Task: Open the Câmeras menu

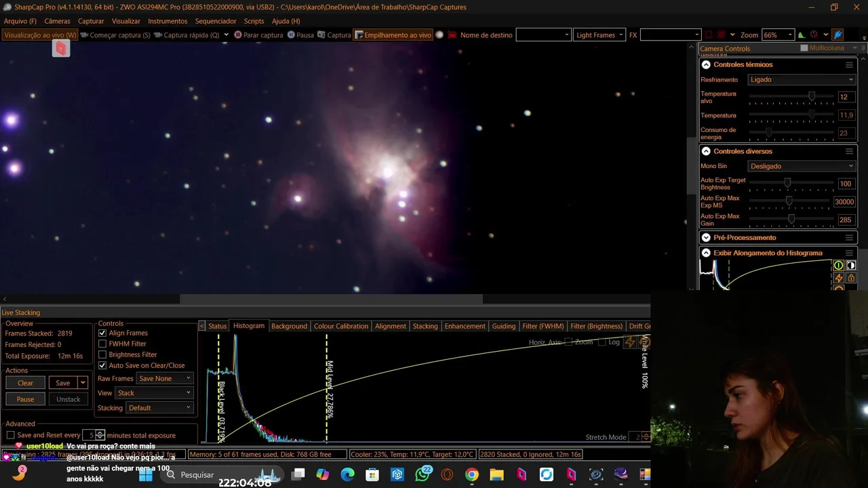Action: click(x=57, y=21)
